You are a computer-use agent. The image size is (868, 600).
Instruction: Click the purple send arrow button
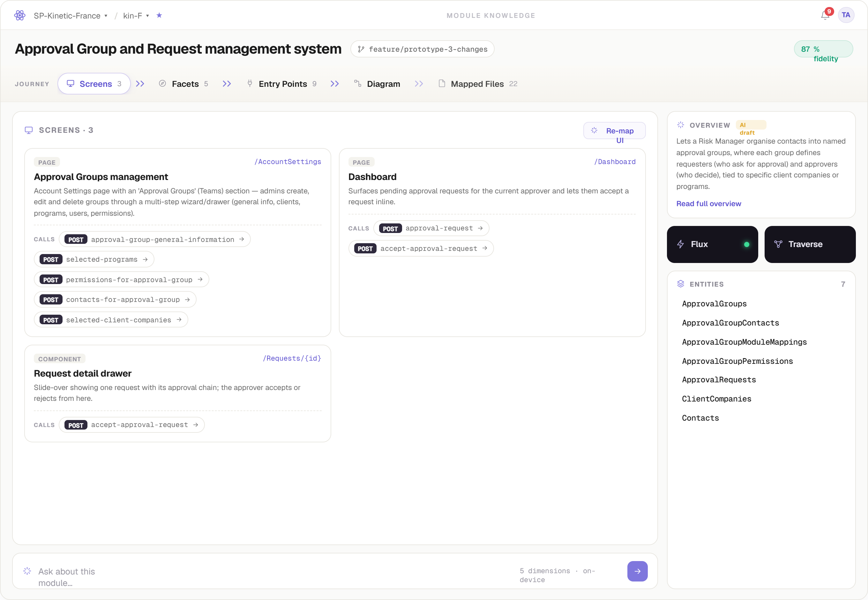pyautogui.click(x=637, y=571)
